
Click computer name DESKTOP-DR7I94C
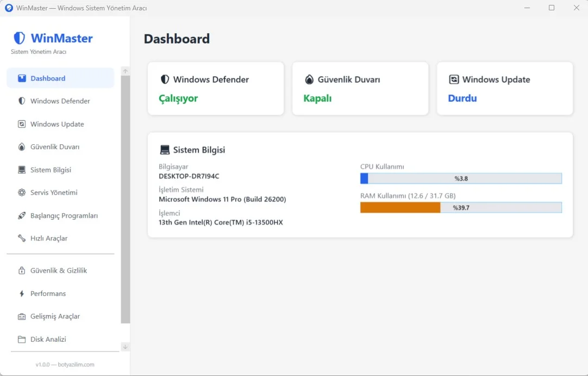tap(189, 176)
